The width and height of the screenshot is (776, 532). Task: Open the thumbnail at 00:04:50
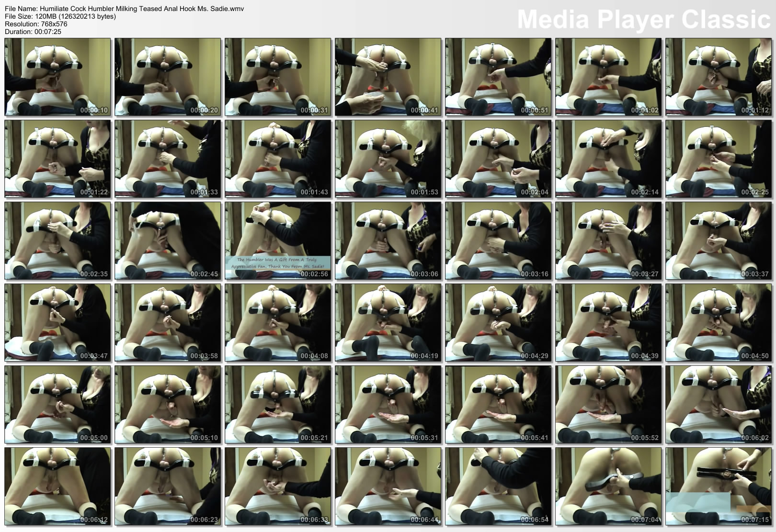718,323
